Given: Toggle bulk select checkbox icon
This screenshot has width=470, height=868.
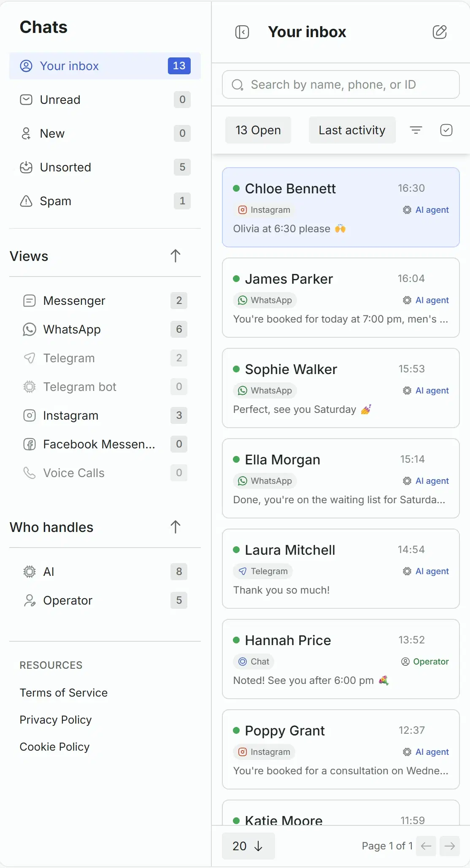Looking at the screenshot, I should click(446, 130).
